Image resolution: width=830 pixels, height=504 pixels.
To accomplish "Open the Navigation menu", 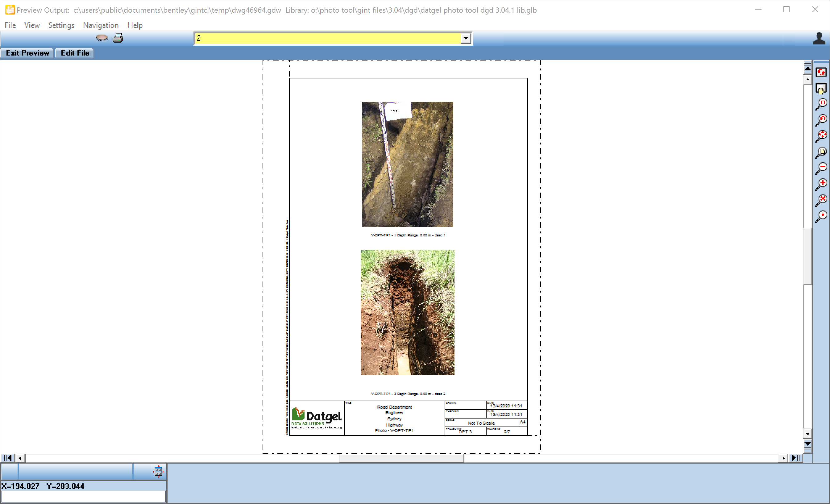I will click(100, 25).
